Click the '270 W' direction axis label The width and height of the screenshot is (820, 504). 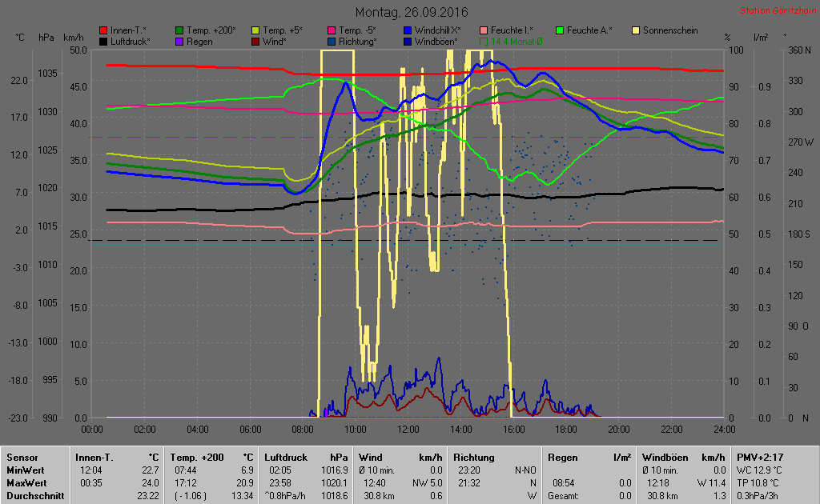[x=801, y=142]
